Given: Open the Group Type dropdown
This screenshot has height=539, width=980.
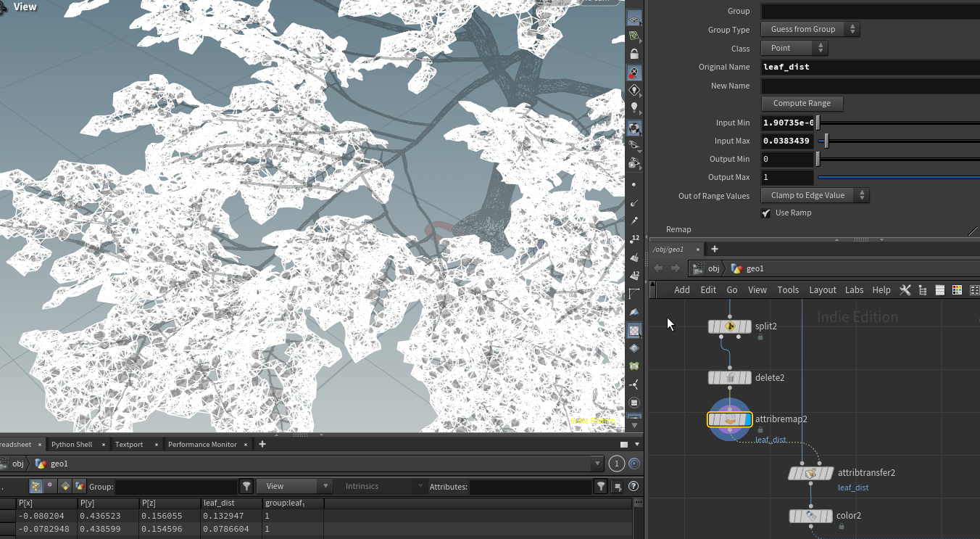Looking at the screenshot, I should coord(810,30).
